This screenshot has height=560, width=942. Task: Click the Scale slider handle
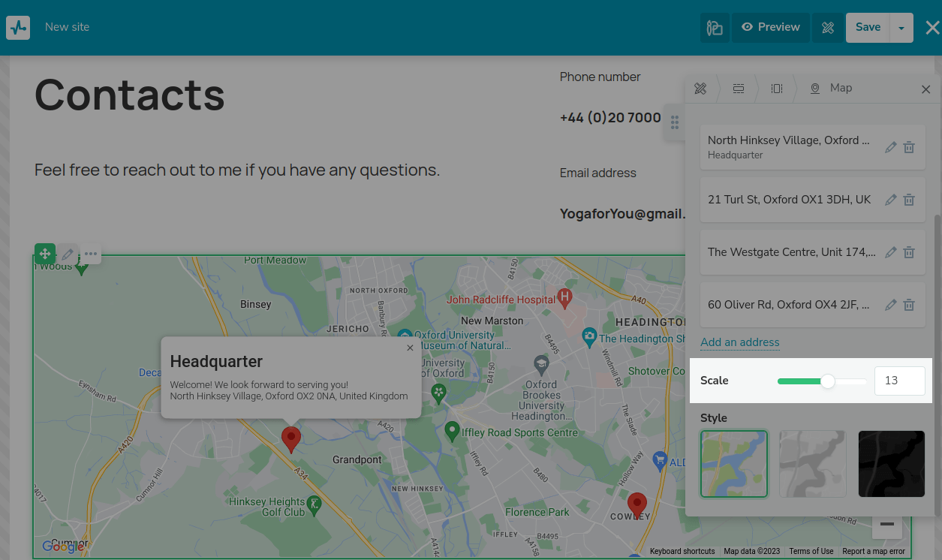pos(827,381)
